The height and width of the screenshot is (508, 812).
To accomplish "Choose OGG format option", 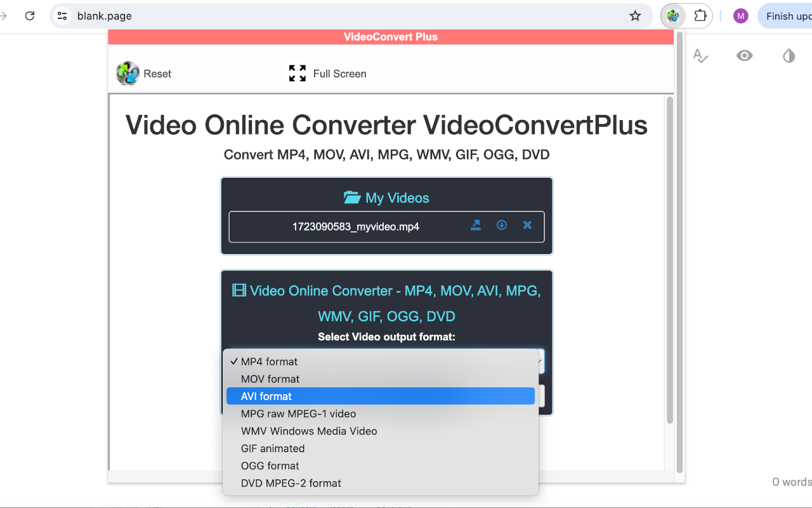I will (381, 465).
